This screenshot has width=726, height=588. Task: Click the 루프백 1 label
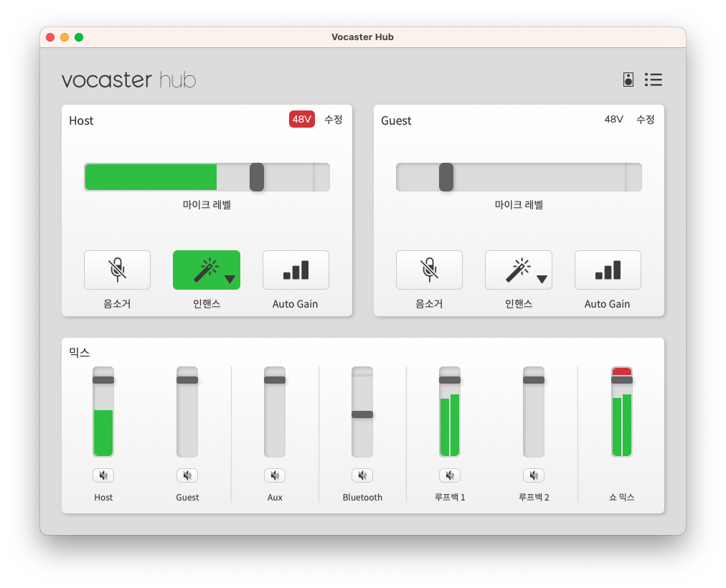450,498
